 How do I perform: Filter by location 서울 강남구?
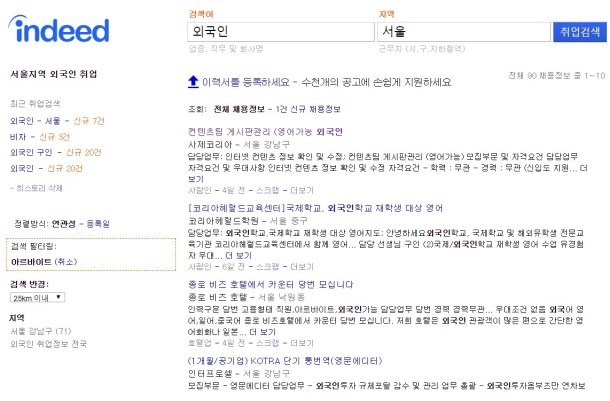coord(39,331)
